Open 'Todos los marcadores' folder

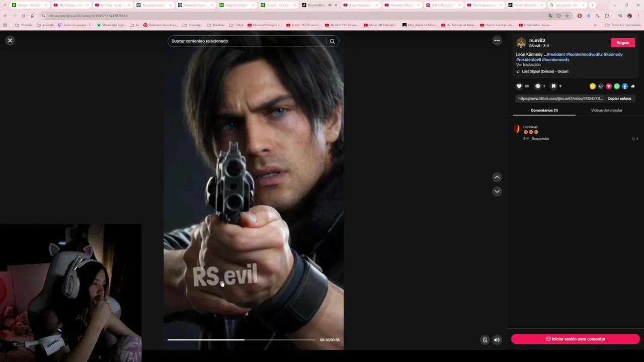point(623,25)
